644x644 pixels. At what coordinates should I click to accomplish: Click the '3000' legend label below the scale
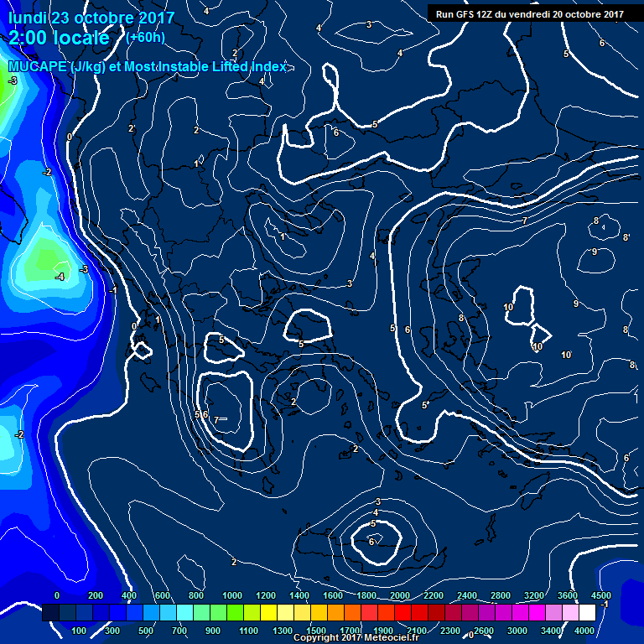point(517,631)
